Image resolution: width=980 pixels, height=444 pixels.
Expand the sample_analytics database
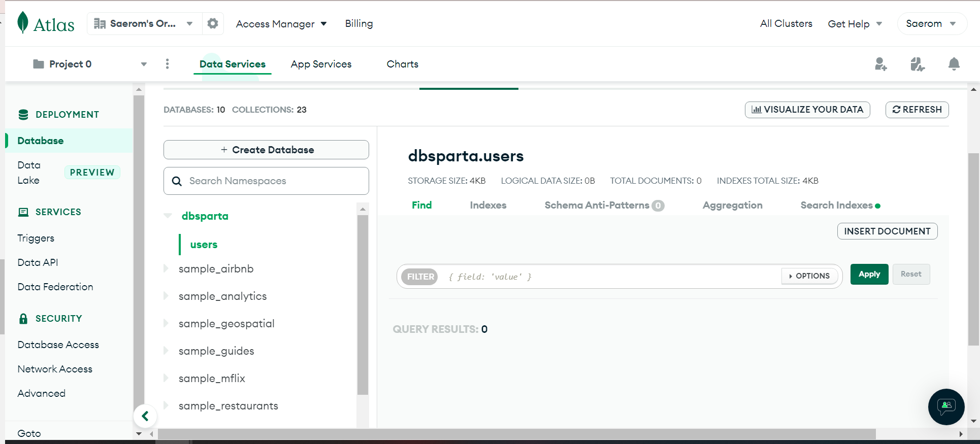(166, 296)
